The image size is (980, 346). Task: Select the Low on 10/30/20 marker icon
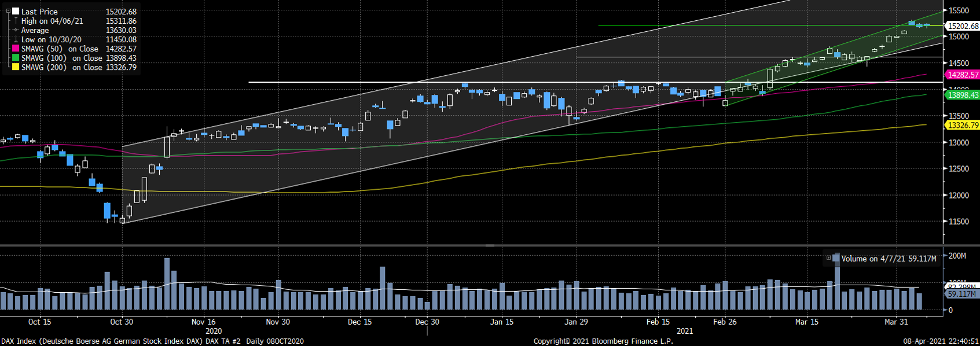(x=16, y=39)
